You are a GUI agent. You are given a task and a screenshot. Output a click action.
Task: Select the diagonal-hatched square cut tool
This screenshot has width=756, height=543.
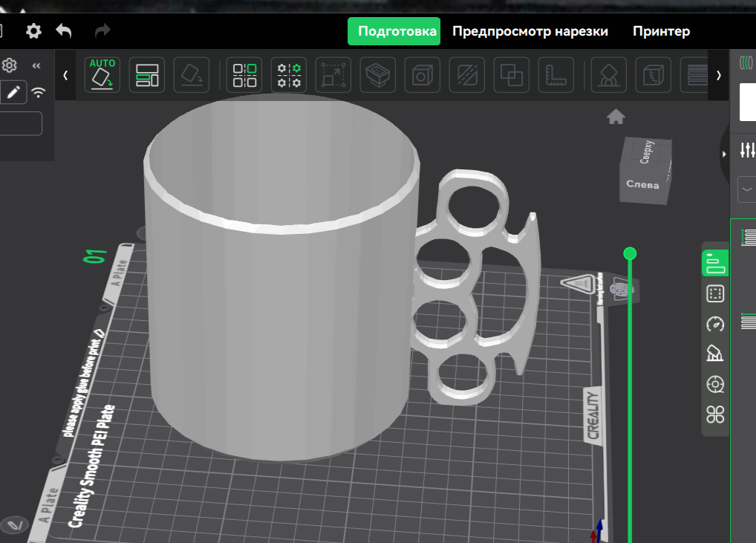[x=466, y=75]
